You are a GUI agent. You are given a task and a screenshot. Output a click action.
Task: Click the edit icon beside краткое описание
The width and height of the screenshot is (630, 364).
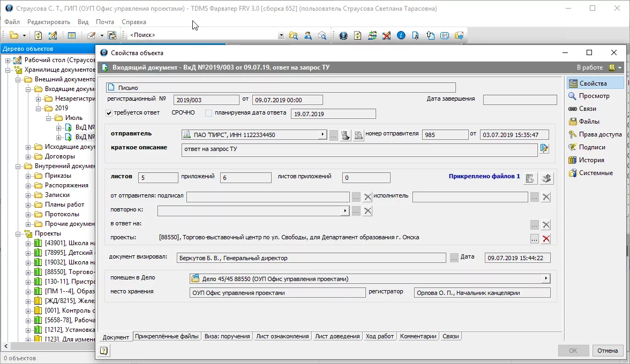(544, 149)
